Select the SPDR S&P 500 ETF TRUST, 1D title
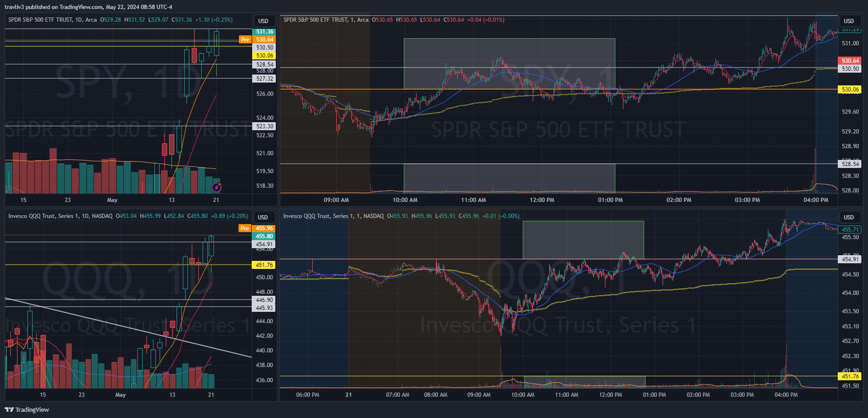868x418 pixels. click(x=52, y=20)
